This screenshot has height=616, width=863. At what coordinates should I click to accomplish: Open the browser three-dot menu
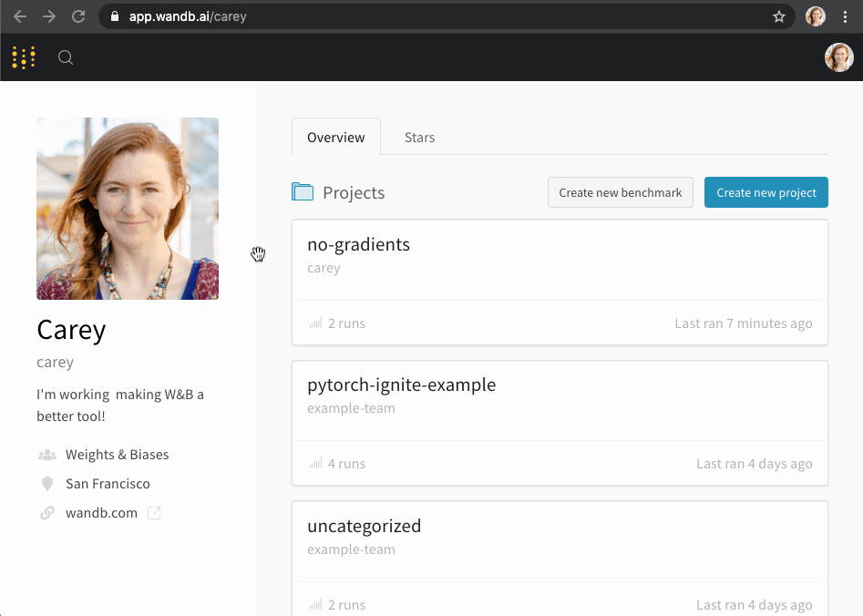coord(846,15)
